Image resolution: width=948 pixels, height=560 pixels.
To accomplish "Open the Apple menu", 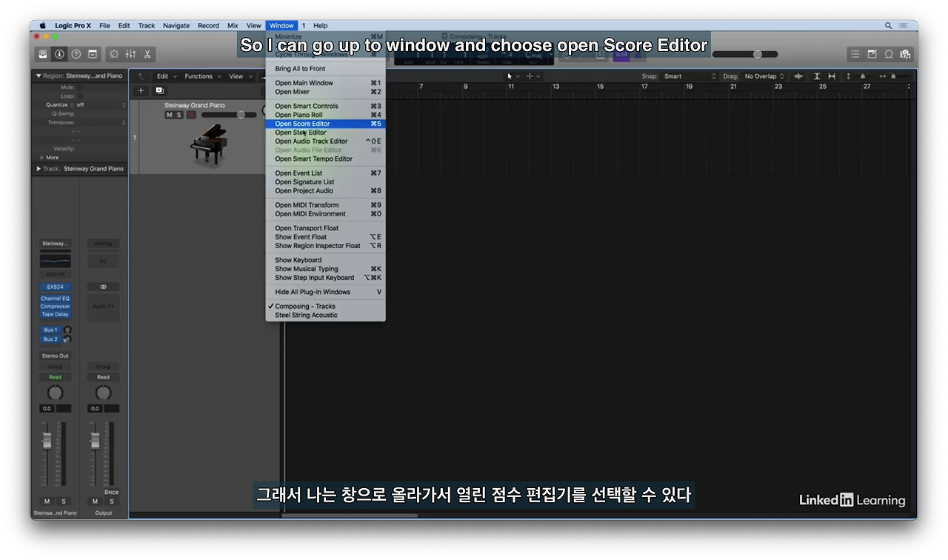I will pos(42,25).
